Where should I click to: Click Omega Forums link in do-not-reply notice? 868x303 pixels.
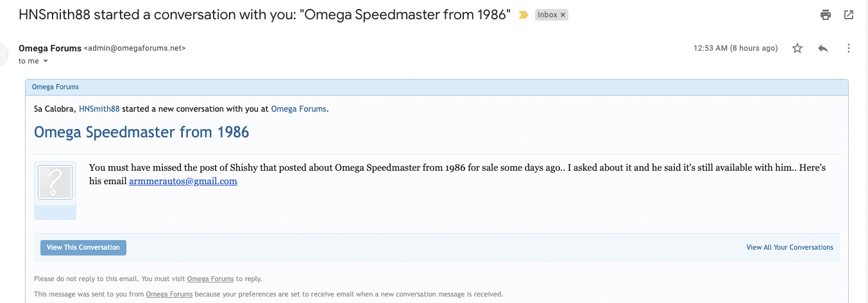point(210,279)
